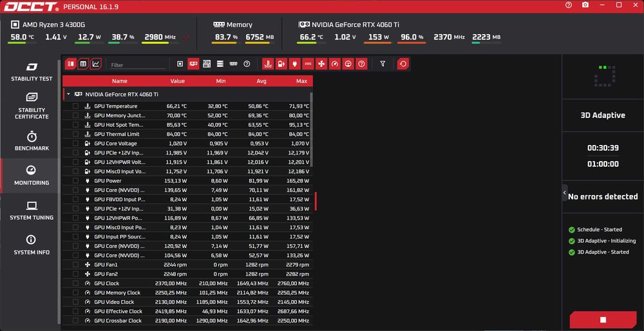Toggle usage gauge sensor type filter
Image resolution: width=644 pixels, height=331 pixels.
click(x=348, y=64)
